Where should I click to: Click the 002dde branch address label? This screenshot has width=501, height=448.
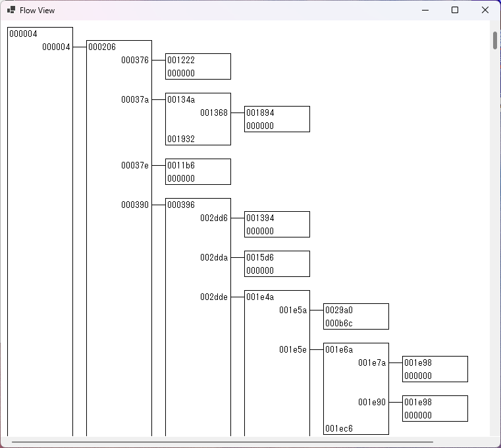tap(214, 297)
